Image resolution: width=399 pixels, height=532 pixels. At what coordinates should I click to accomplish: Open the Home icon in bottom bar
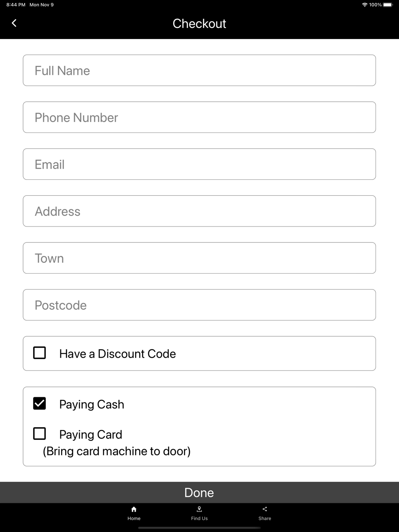click(x=134, y=509)
